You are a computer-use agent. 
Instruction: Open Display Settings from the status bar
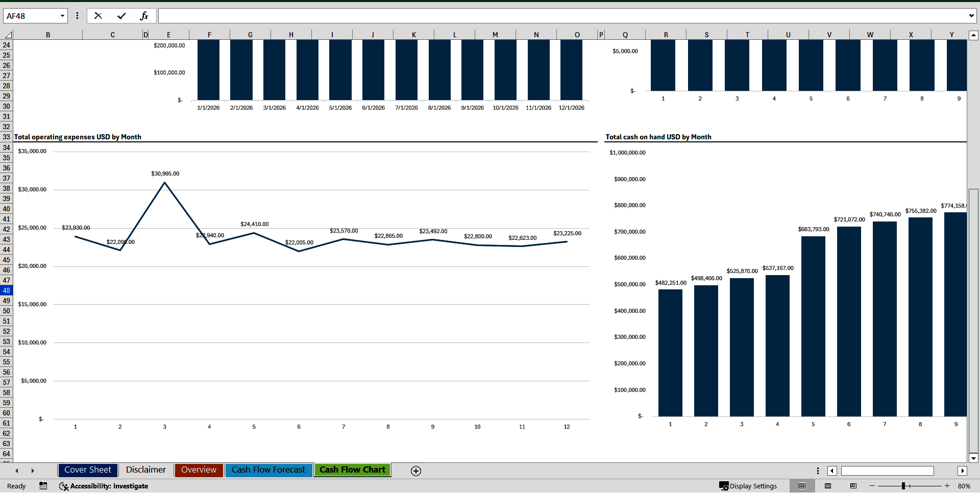point(749,486)
